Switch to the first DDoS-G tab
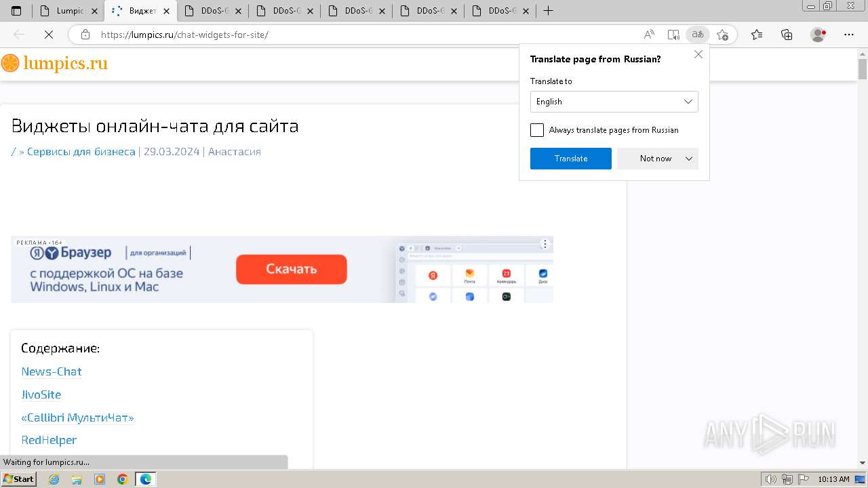 213,11
